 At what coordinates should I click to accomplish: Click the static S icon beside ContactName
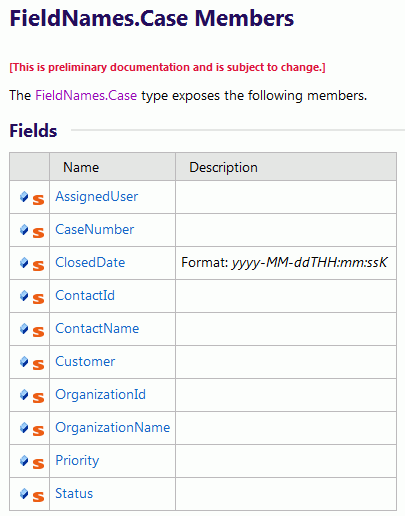click(x=38, y=332)
